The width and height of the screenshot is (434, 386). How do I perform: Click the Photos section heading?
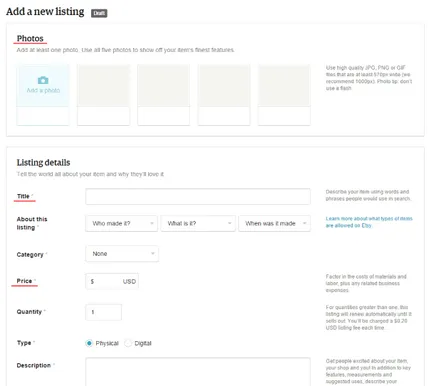(x=30, y=38)
